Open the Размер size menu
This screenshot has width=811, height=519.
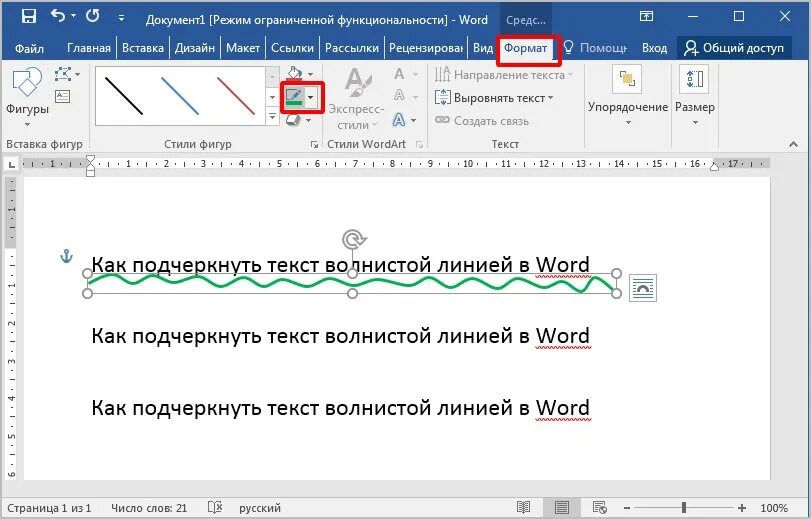(x=695, y=96)
